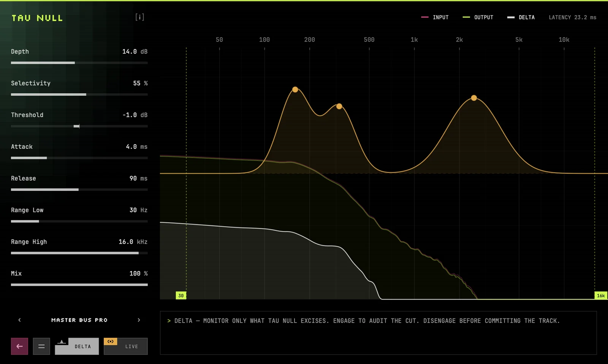This screenshot has height=364, width=608.
Task: Click the Range High value 16.0 kHz
Action: click(x=133, y=242)
